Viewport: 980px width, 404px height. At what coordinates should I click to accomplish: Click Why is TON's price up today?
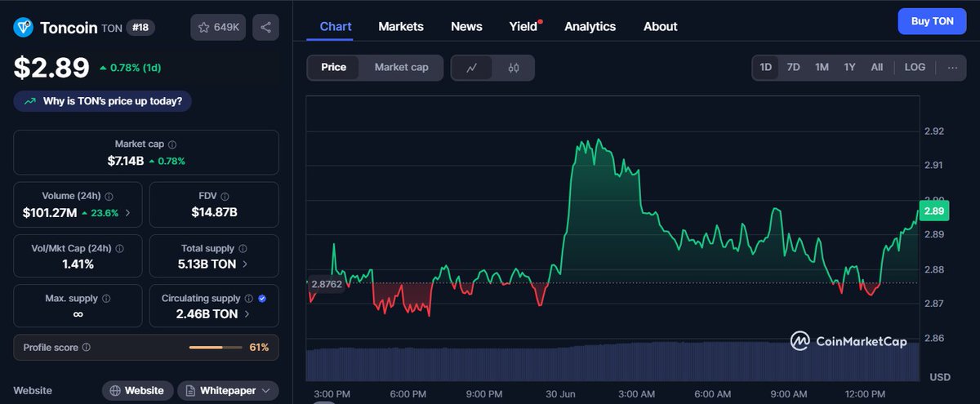[x=103, y=101]
